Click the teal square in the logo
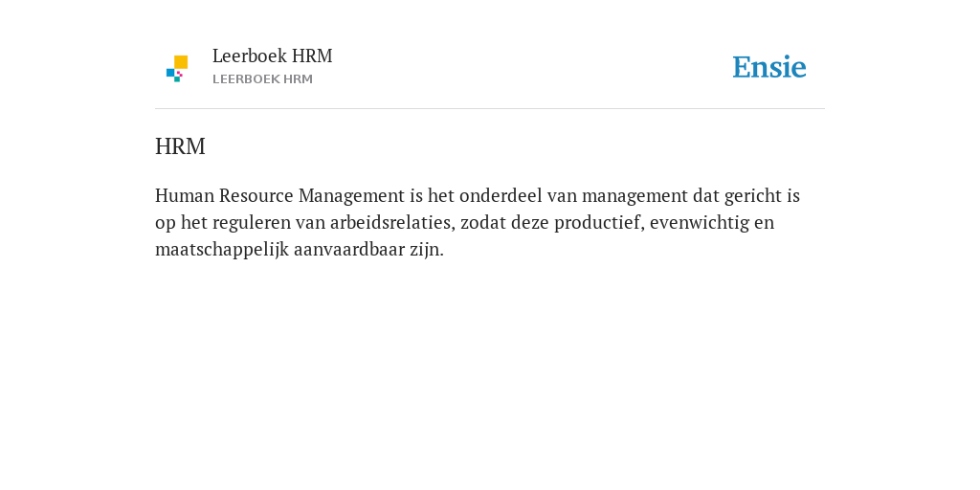980x490 pixels. (x=177, y=78)
